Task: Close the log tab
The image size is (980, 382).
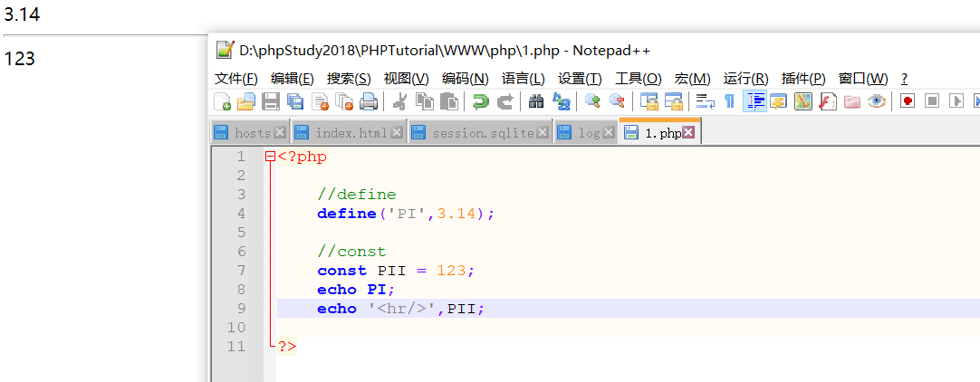Action: [609, 132]
